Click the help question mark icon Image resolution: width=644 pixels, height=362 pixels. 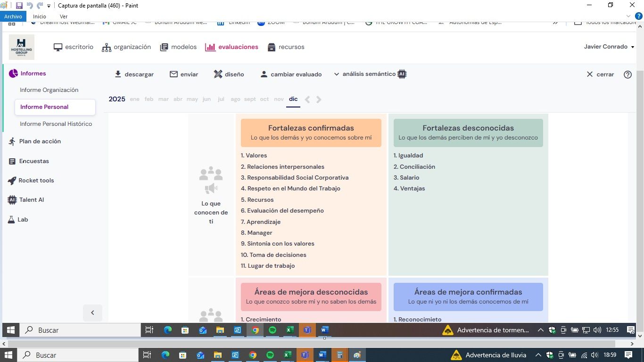(x=627, y=74)
